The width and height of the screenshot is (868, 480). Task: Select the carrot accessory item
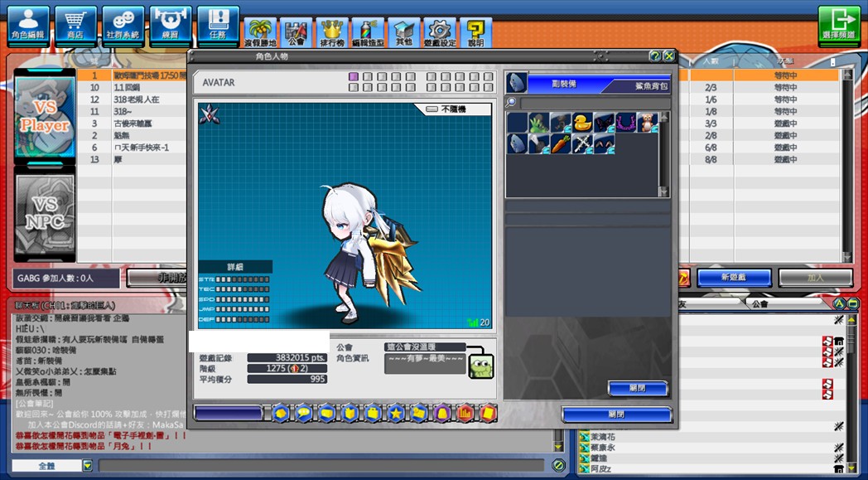pos(560,144)
